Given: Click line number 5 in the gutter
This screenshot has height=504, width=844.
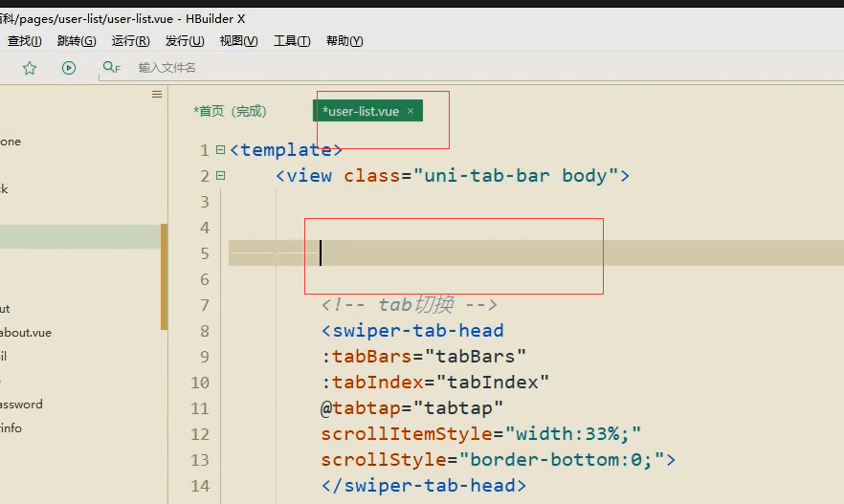Looking at the screenshot, I should pyautogui.click(x=205, y=253).
